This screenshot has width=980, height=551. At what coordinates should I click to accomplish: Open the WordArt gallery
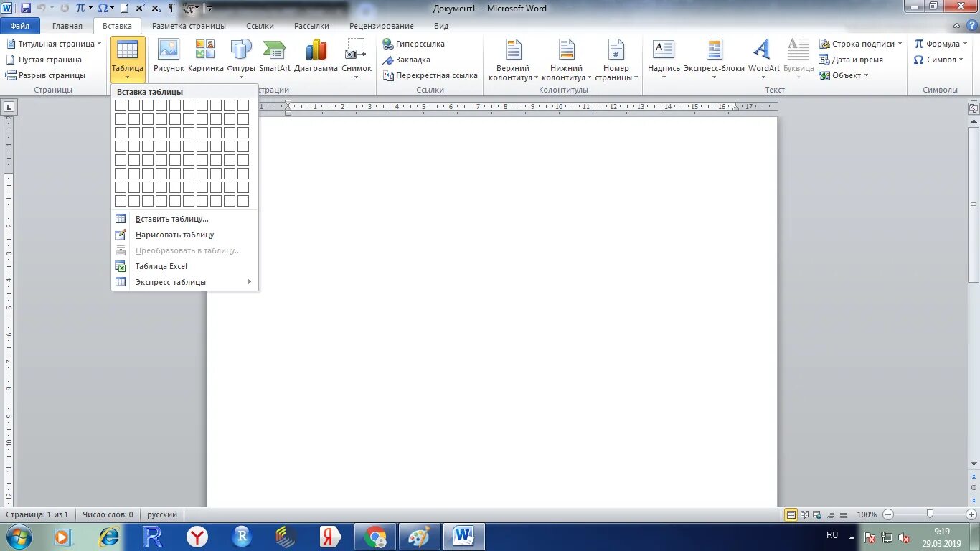pos(763,59)
